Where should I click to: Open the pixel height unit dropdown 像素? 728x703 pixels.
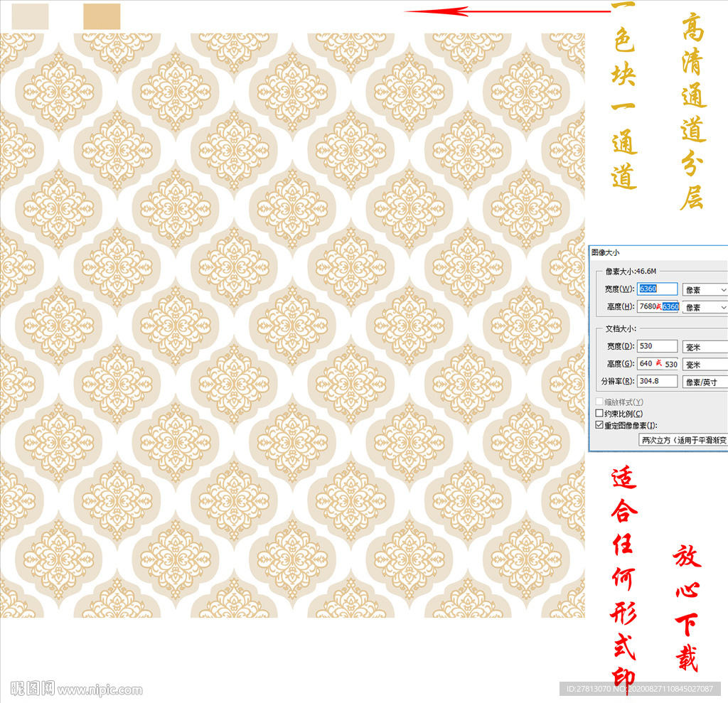click(705, 307)
